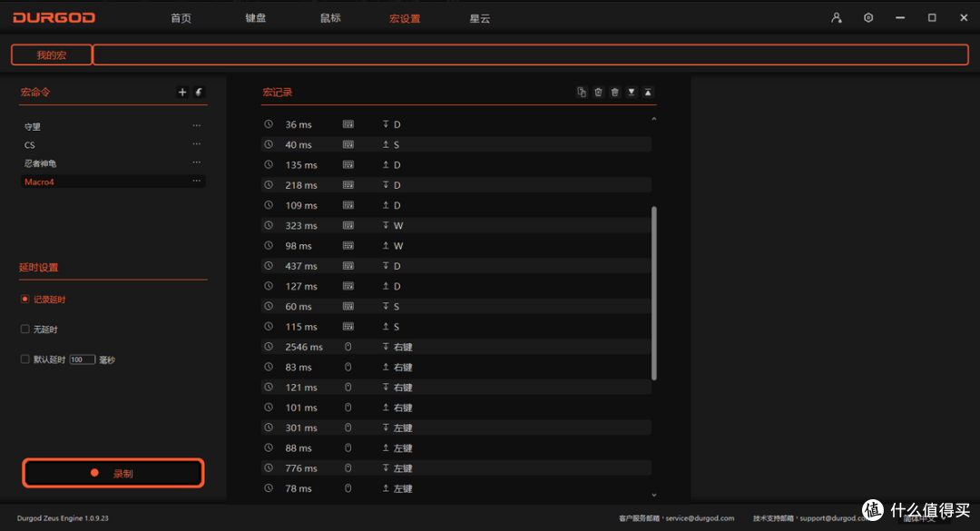
Task: Add a new macro with the plus icon
Action: click(x=182, y=92)
